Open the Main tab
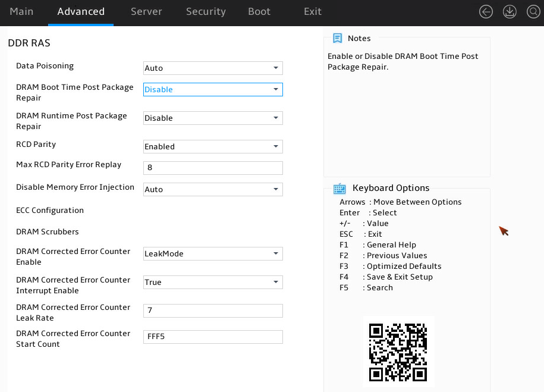The height and width of the screenshot is (392, 544). [21, 11]
